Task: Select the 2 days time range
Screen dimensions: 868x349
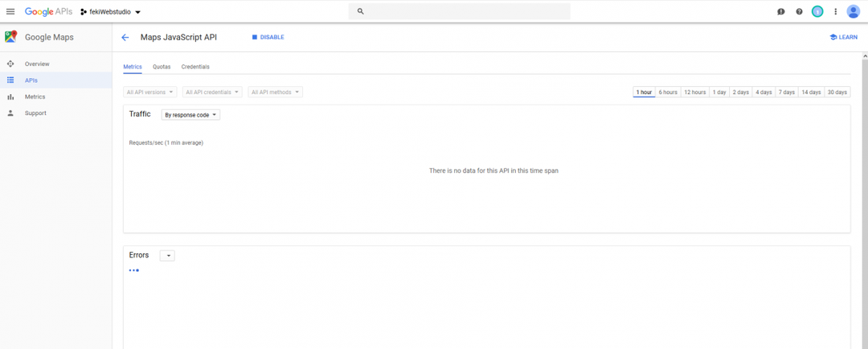Action: click(x=741, y=92)
